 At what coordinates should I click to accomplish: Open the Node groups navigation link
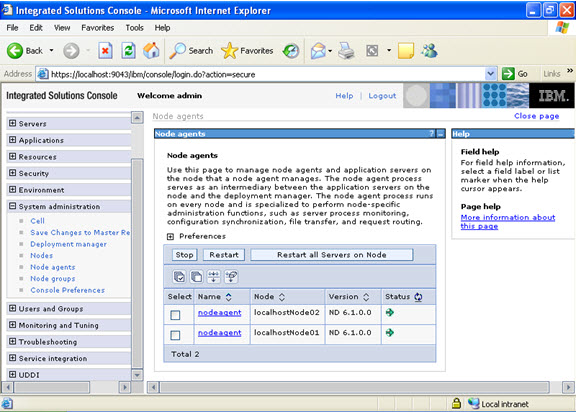pos(53,278)
